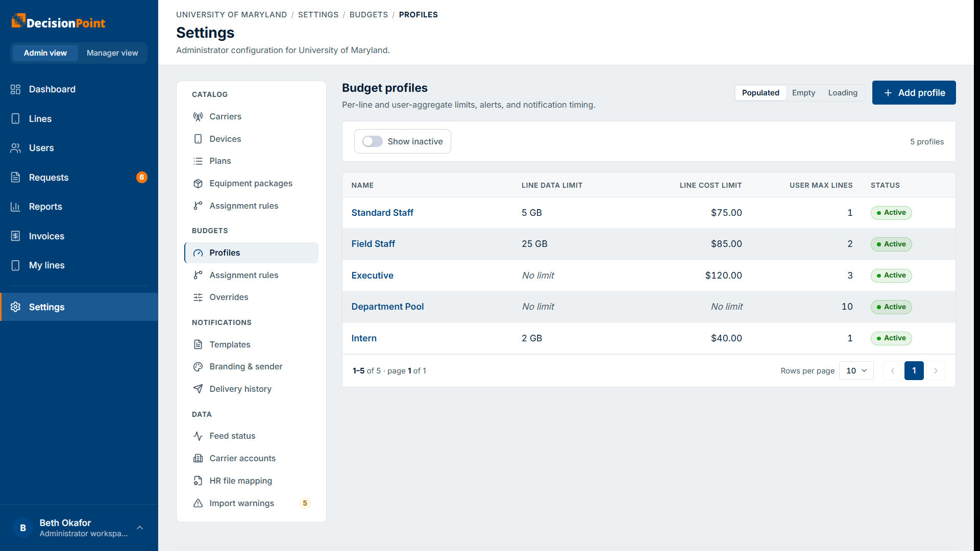Click the Users people icon
The height and width of the screenshot is (551, 980).
15,148
